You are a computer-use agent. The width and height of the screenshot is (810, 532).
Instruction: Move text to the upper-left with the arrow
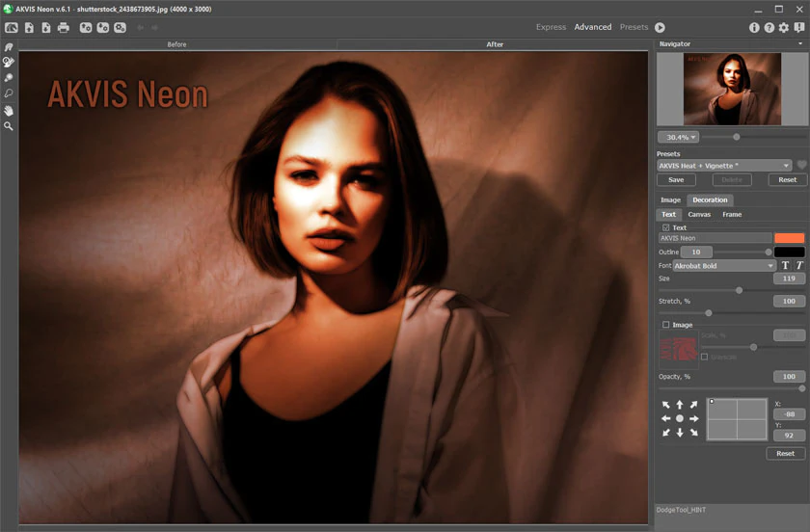666,405
